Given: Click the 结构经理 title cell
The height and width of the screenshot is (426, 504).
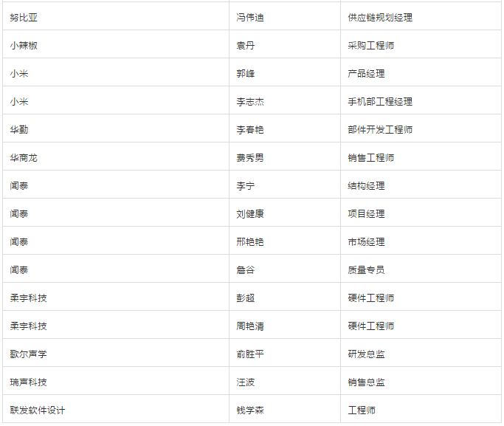Looking at the screenshot, I should click(x=367, y=185).
